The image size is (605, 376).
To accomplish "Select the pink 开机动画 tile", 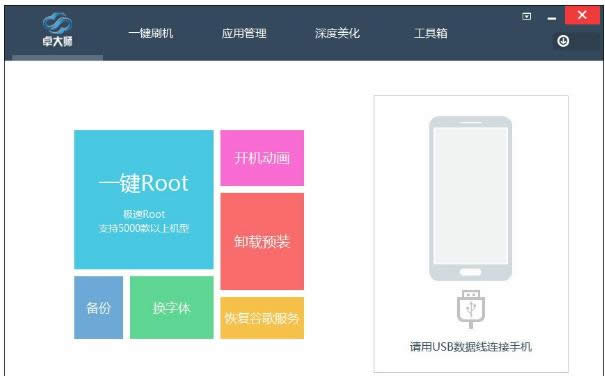I will (x=262, y=158).
